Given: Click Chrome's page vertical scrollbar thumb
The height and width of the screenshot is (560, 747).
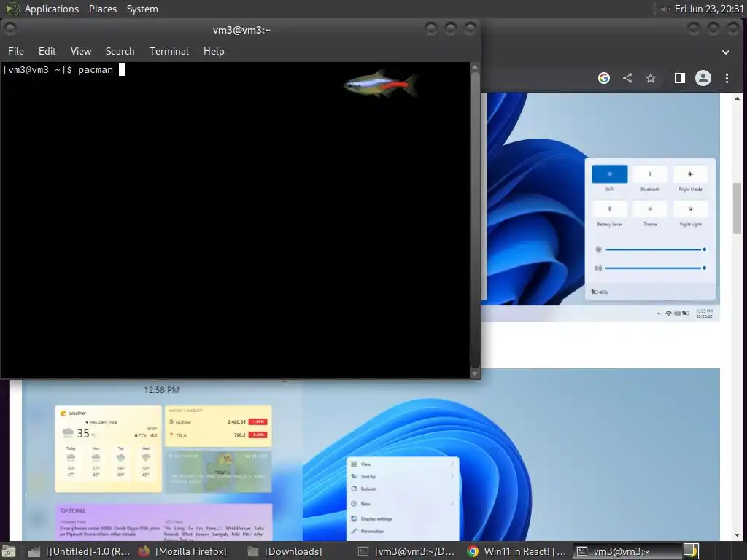Looking at the screenshot, I should (738, 207).
